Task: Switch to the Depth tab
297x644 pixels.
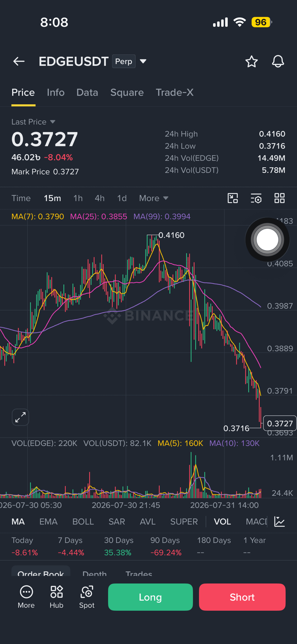Action: point(95,573)
